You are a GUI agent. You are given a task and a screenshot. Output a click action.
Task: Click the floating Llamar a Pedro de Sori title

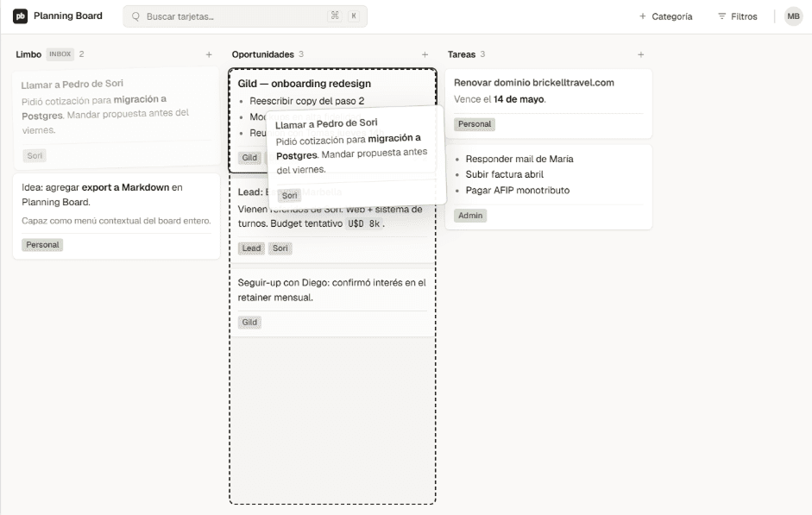(326, 123)
